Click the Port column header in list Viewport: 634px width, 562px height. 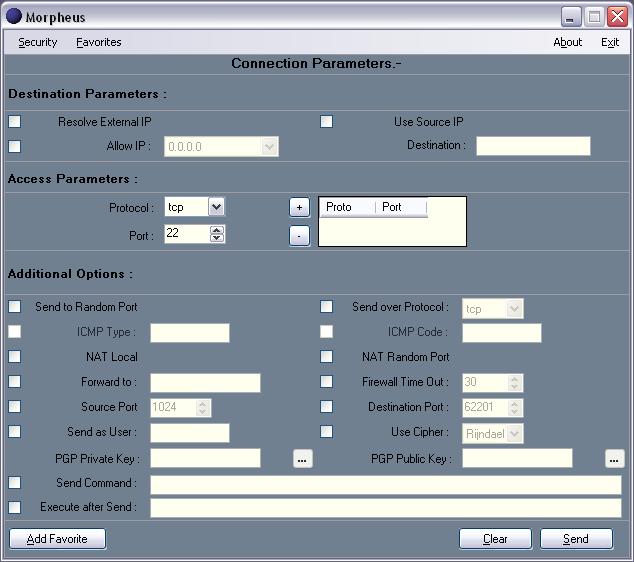click(x=401, y=207)
